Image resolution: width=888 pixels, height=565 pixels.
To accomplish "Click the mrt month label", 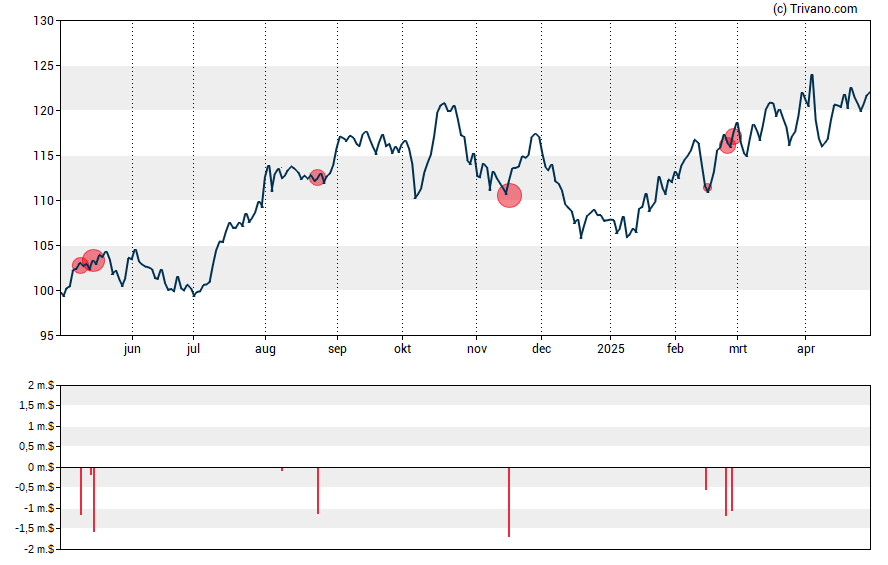I will [737, 349].
